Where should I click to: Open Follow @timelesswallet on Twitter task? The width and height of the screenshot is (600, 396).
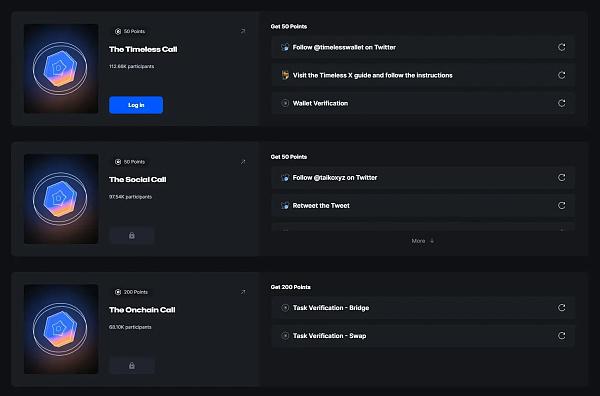click(423, 47)
